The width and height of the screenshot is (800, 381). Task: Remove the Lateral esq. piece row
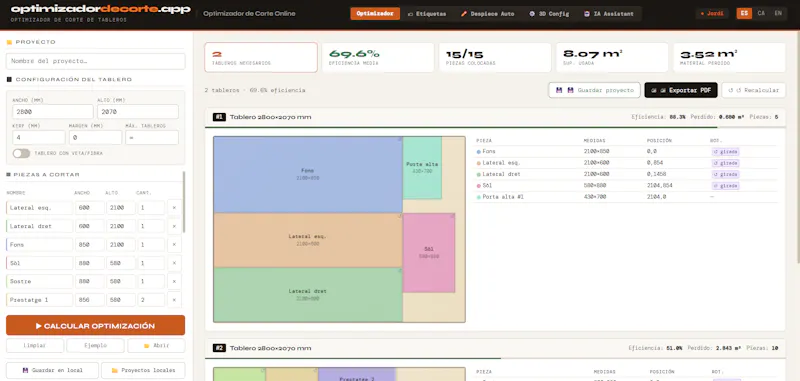[174, 208]
